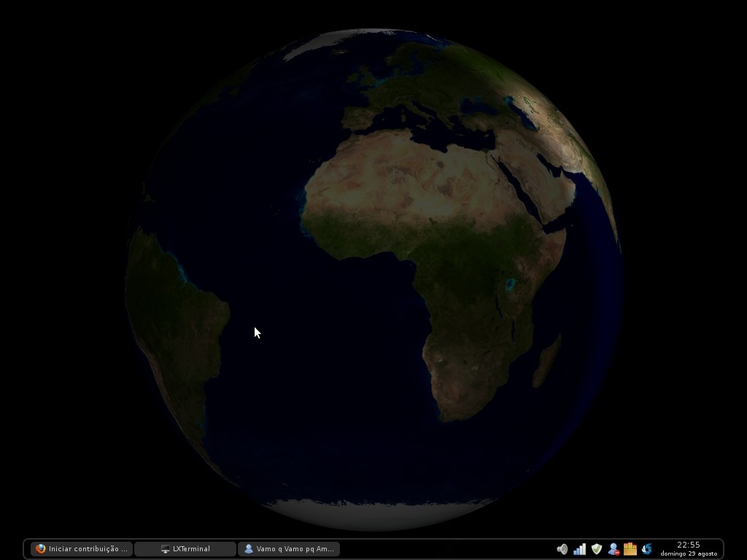This screenshot has width=747, height=560.
Task: Open the user status messenger tray icon
Action: (614, 549)
